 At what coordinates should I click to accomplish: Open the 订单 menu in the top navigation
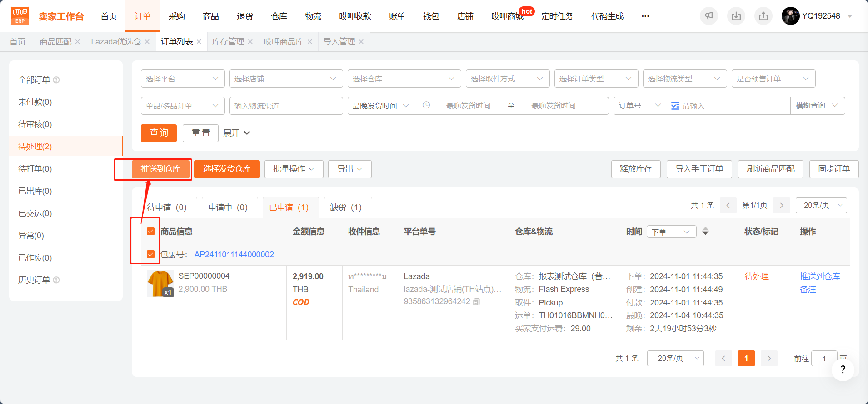142,16
